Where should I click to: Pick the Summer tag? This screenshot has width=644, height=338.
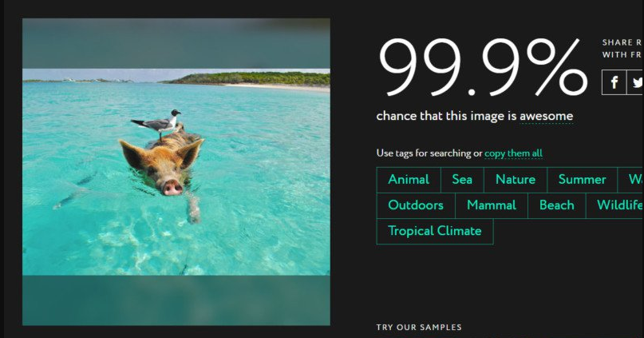click(582, 180)
